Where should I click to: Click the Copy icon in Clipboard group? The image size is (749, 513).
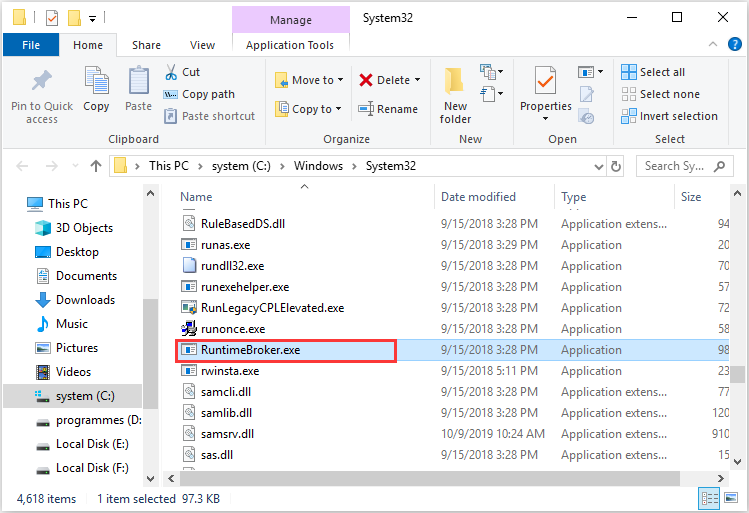click(96, 80)
